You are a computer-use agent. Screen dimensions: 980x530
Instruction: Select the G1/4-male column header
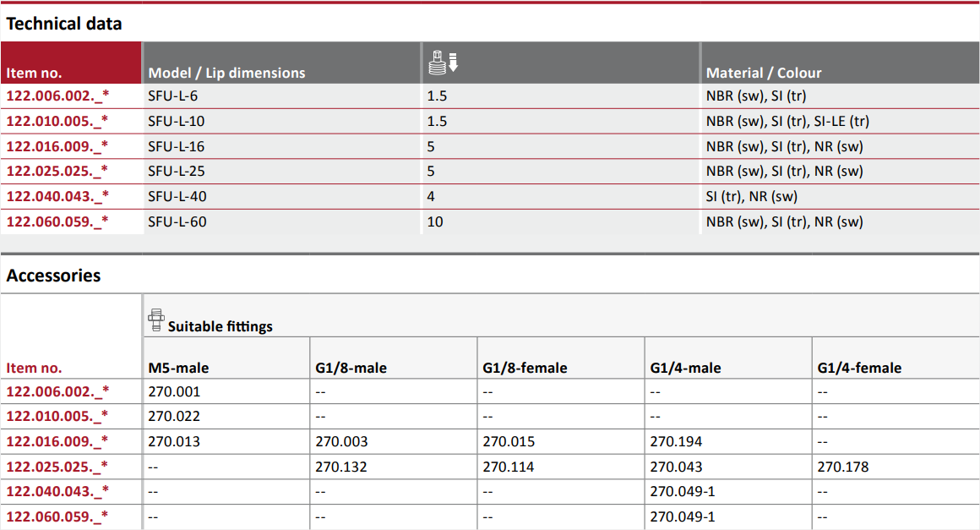[x=685, y=368]
